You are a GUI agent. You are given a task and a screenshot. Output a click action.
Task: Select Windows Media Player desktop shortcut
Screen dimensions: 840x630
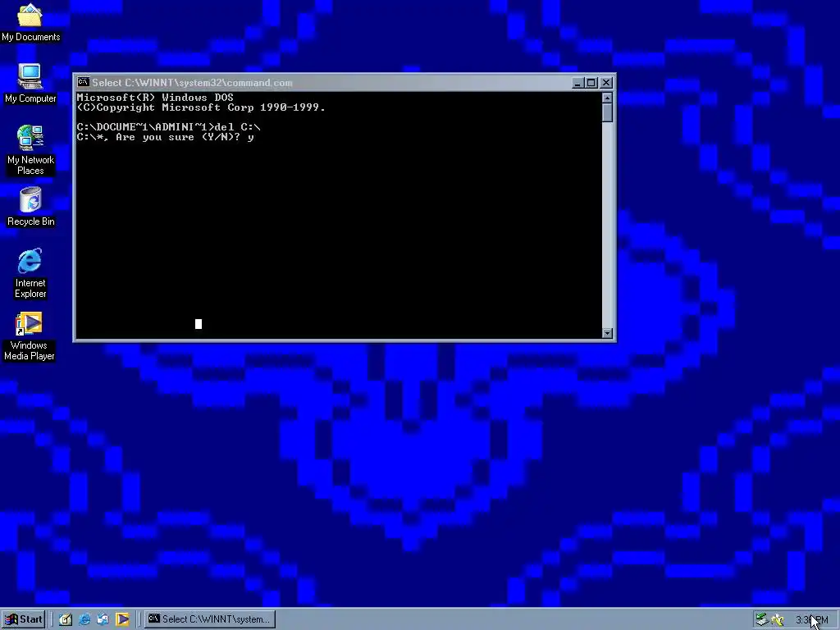[30, 336]
